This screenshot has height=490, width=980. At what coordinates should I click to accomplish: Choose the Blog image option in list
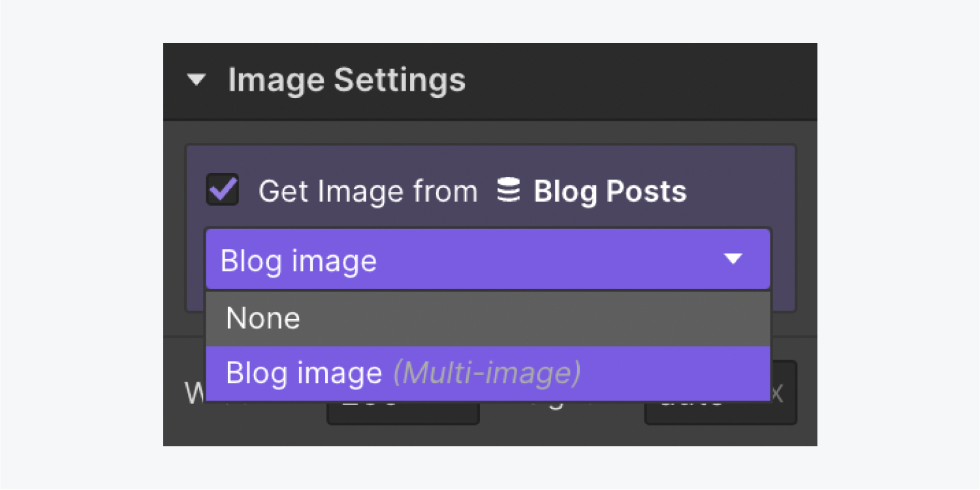pyautogui.click(x=488, y=373)
